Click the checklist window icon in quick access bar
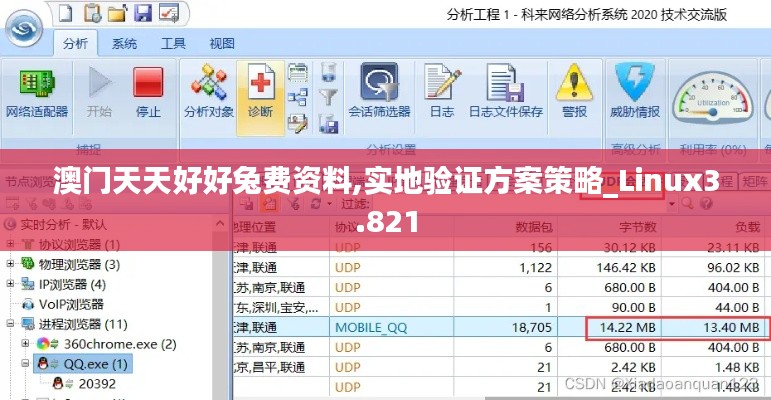The image size is (771, 400). pyautogui.click(x=169, y=12)
